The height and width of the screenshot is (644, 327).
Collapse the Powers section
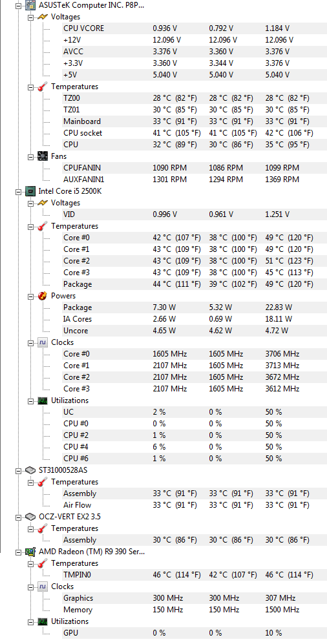coord(31,296)
